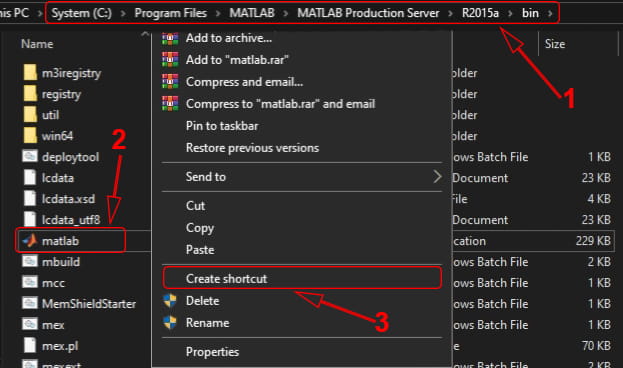Expand chevron after System (C:) breadcrumb

coord(123,14)
